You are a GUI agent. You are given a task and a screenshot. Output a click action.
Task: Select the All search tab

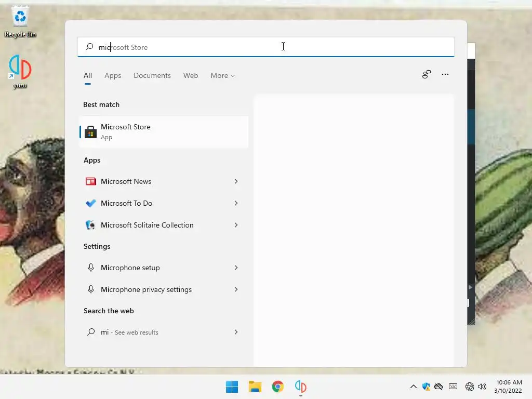[x=87, y=76]
